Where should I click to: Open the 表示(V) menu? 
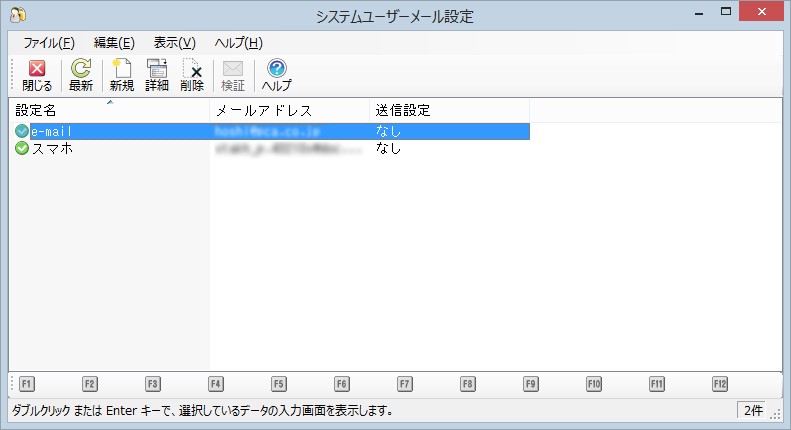click(174, 43)
